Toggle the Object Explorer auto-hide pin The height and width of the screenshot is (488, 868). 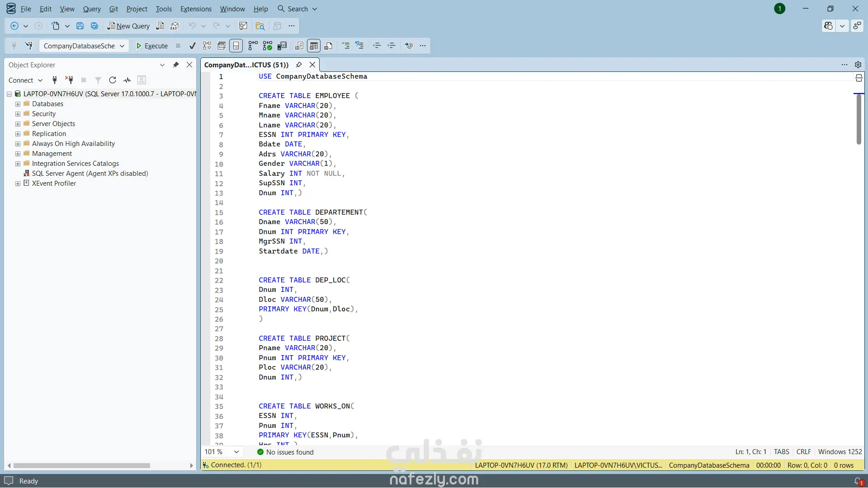[176, 65]
